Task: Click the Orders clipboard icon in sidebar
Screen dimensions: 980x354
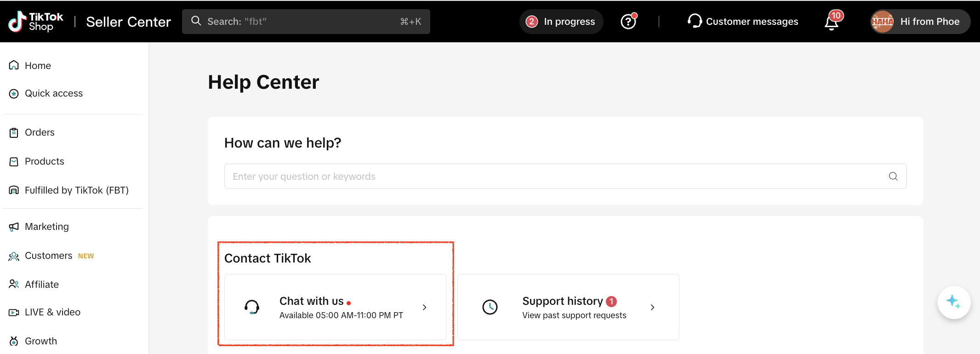Action: (x=14, y=133)
